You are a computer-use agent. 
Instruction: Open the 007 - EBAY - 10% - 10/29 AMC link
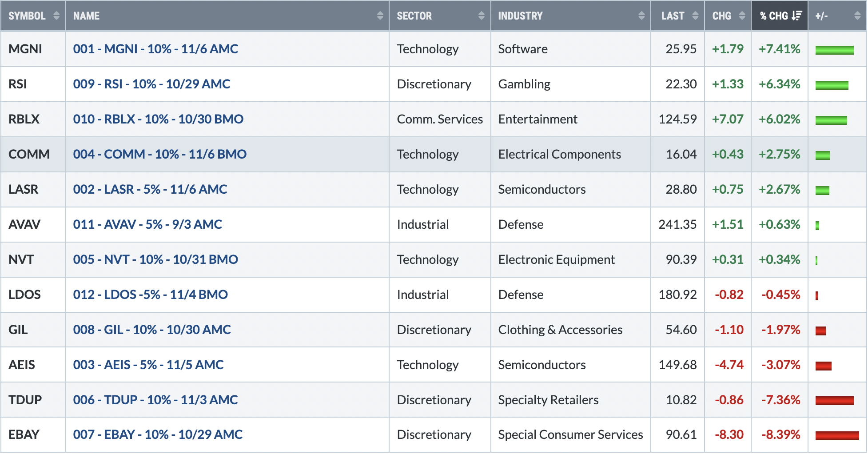click(158, 434)
